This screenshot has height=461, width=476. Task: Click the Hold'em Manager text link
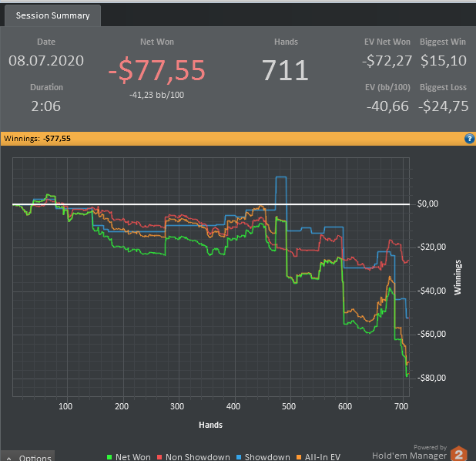[x=409, y=456]
